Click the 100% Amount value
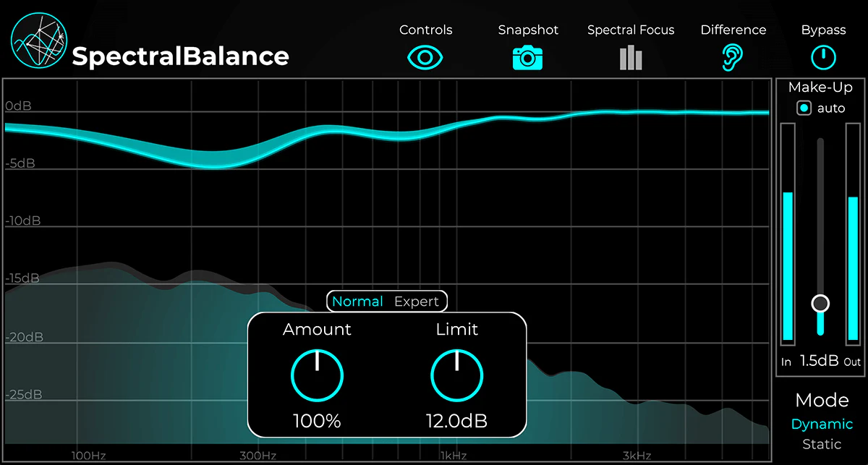The width and height of the screenshot is (868, 465). (x=317, y=421)
